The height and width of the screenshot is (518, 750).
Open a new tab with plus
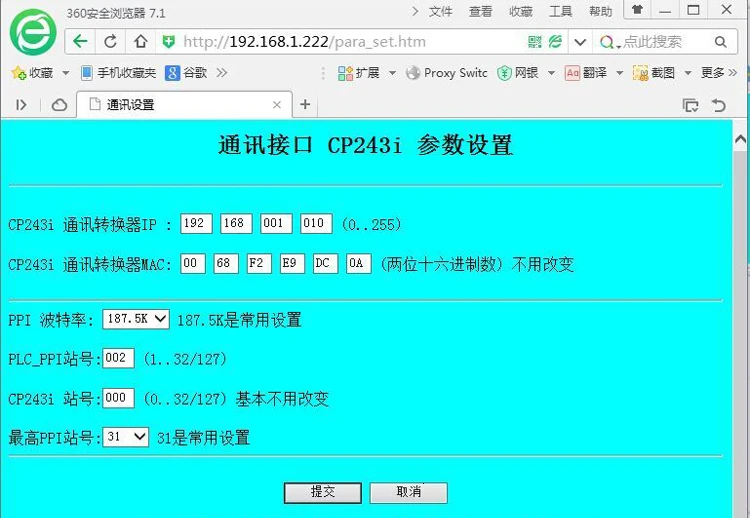(305, 104)
